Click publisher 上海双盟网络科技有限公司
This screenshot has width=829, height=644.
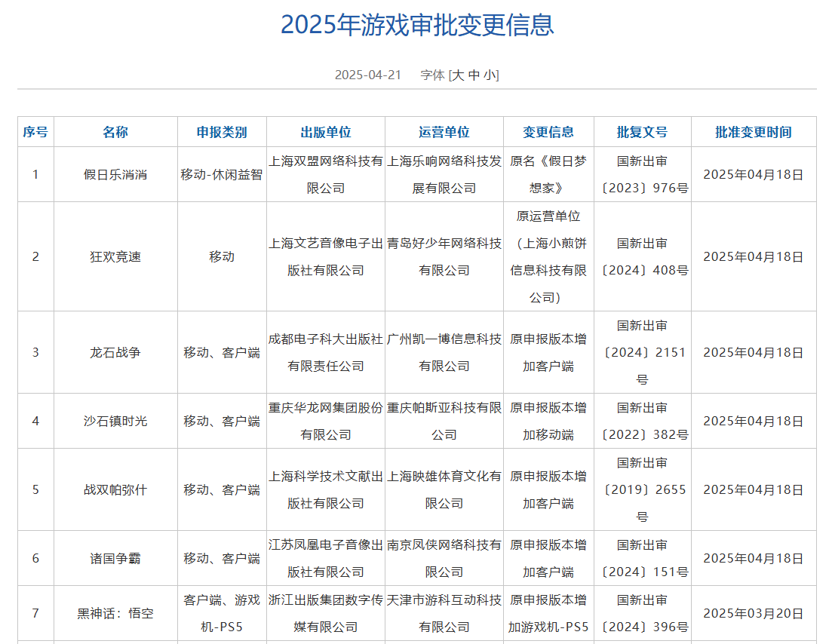point(326,174)
